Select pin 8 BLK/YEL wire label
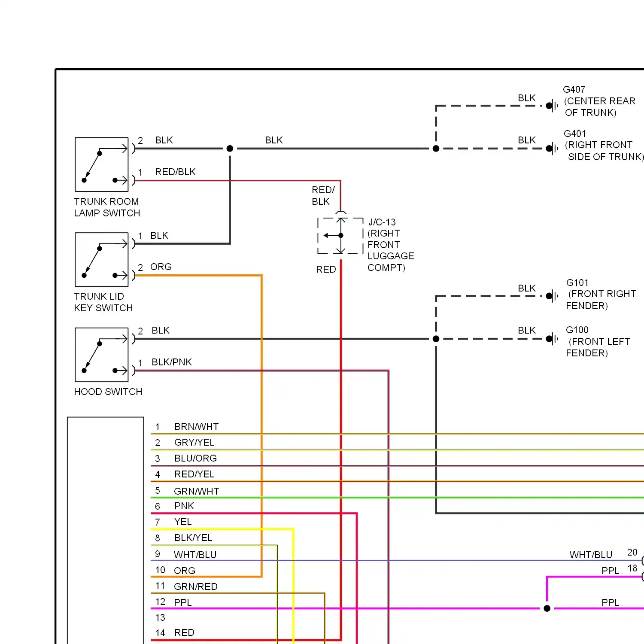 click(193, 538)
